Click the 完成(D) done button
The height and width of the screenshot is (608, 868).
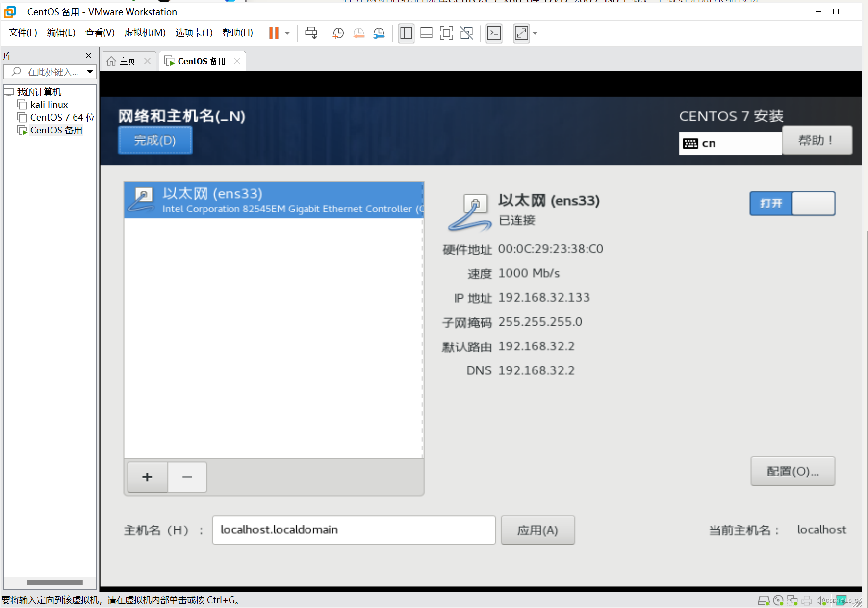[155, 140]
